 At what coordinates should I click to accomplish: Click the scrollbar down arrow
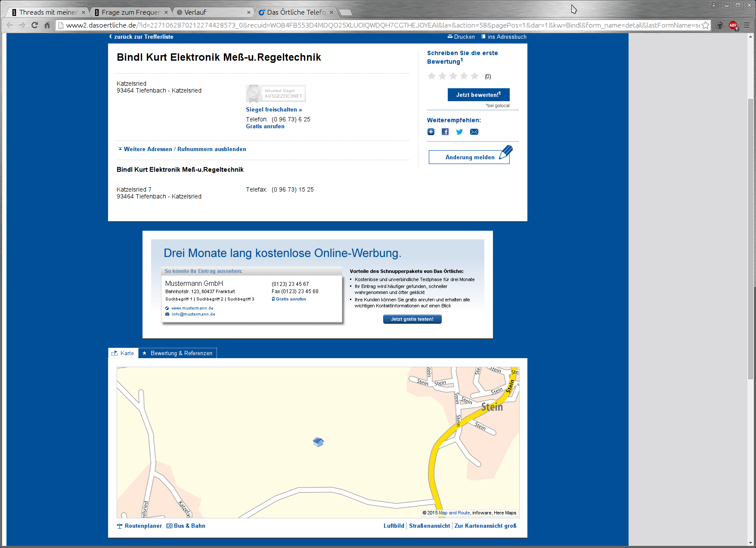tap(751, 543)
